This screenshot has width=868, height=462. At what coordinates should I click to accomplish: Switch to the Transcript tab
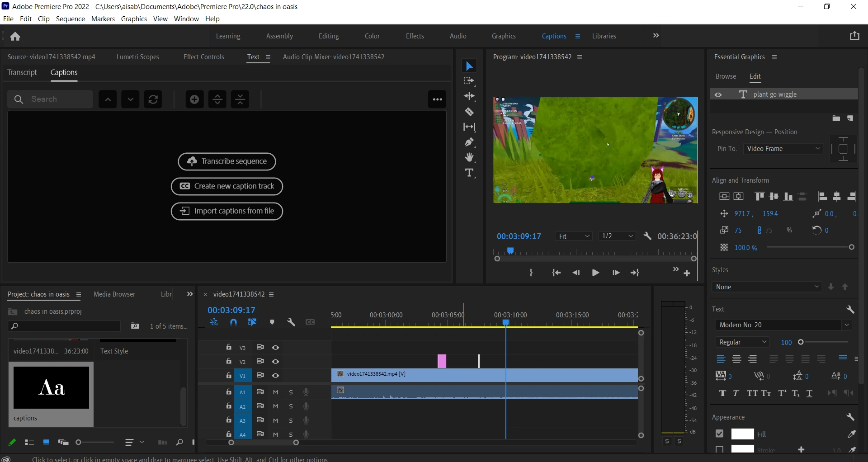click(x=22, y=72)
